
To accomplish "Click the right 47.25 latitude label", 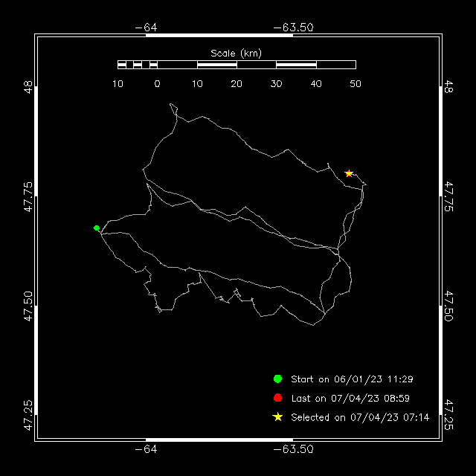I will point(448,415).
